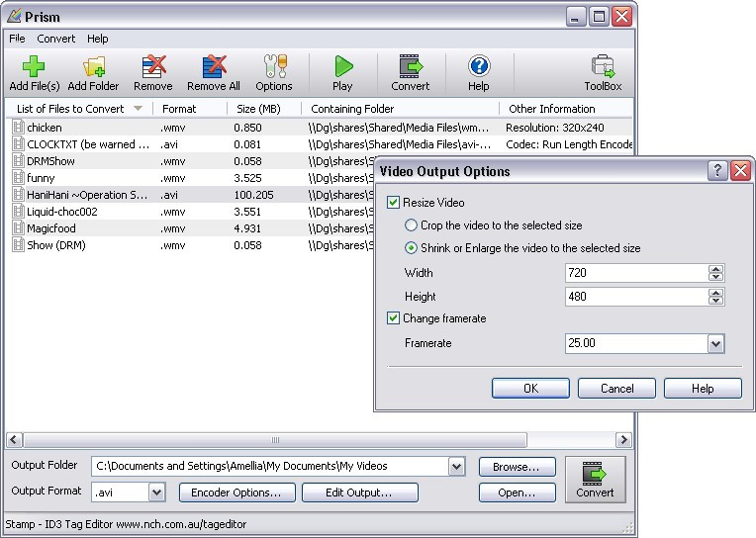Click the horizontal scrollbar thumb in file list

[275, 440]
